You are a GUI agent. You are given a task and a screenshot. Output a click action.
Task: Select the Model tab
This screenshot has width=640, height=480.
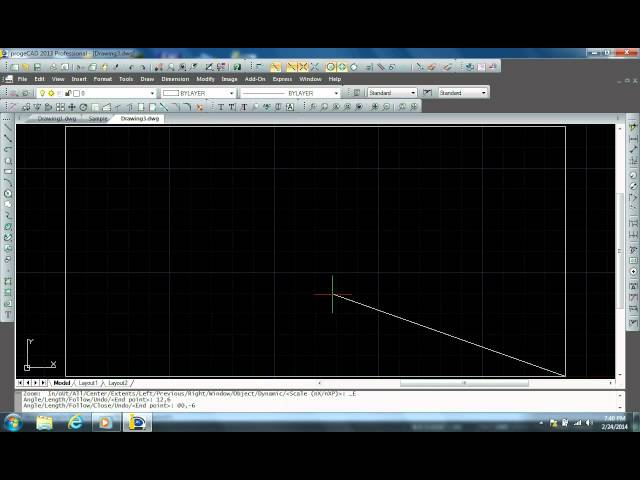point(62,383)
